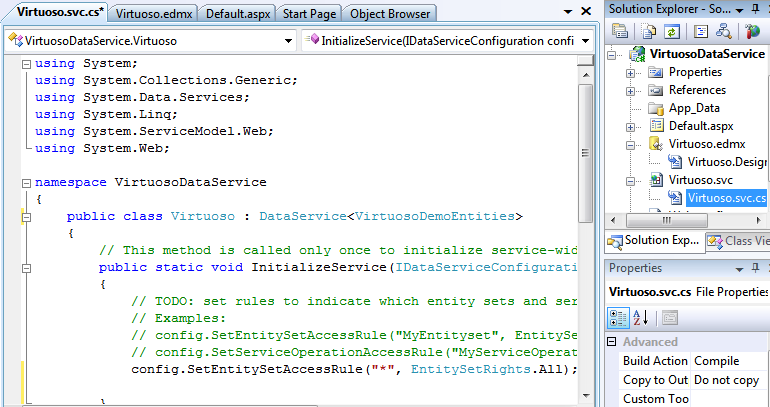Click the Properties icon in Solution Explorer toolbar
Screen dimensions: 770x407
(x=621, y=31)
